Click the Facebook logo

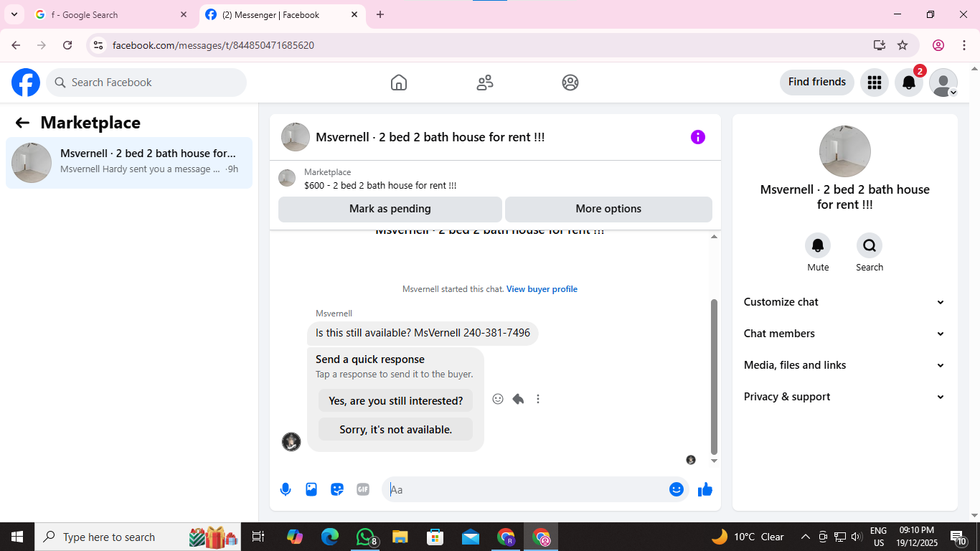coord(26,83)
